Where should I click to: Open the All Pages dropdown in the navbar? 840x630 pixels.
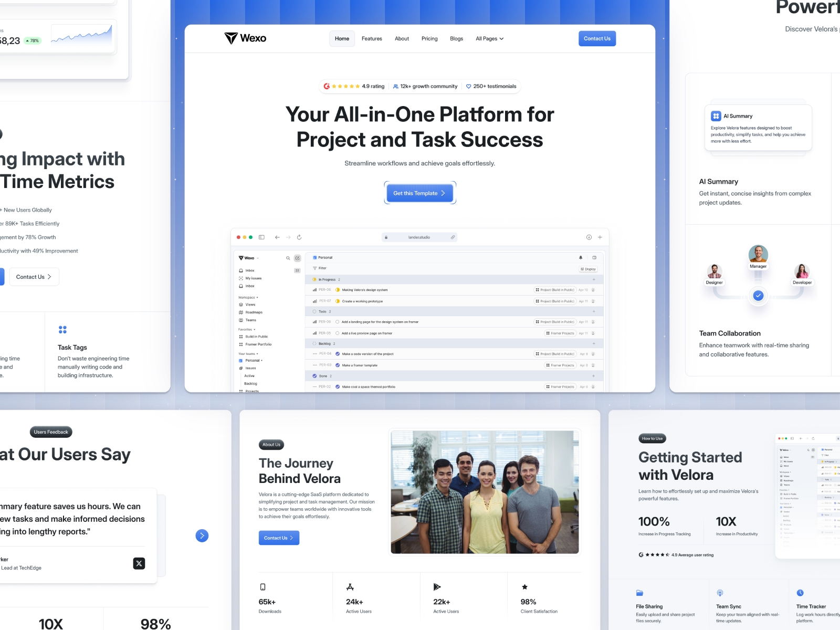pos(489,38)
